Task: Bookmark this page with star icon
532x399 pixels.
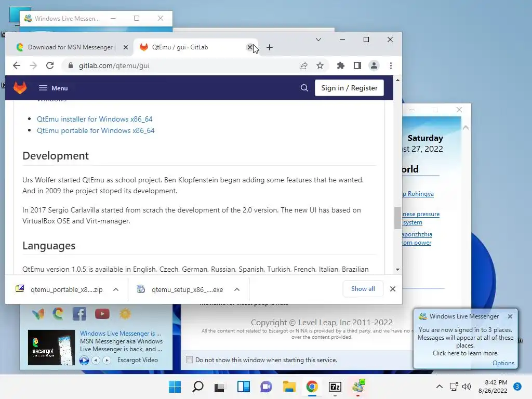Action: click(320, 65)
